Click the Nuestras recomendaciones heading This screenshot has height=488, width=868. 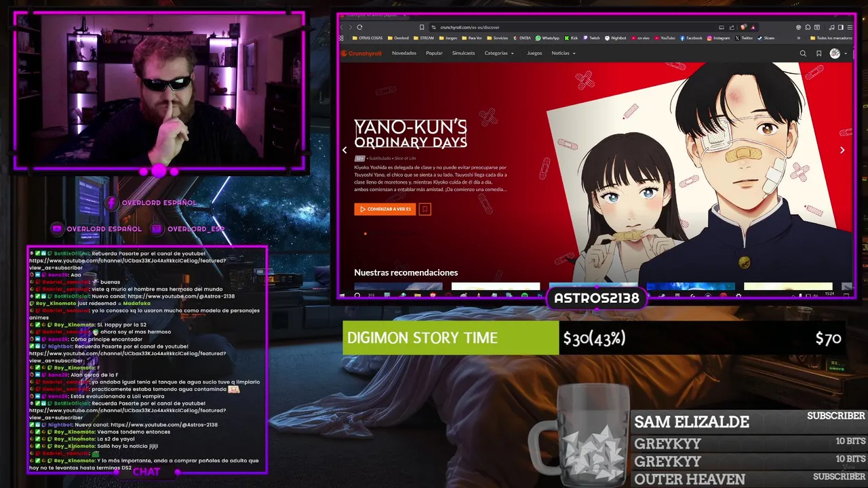406,272
